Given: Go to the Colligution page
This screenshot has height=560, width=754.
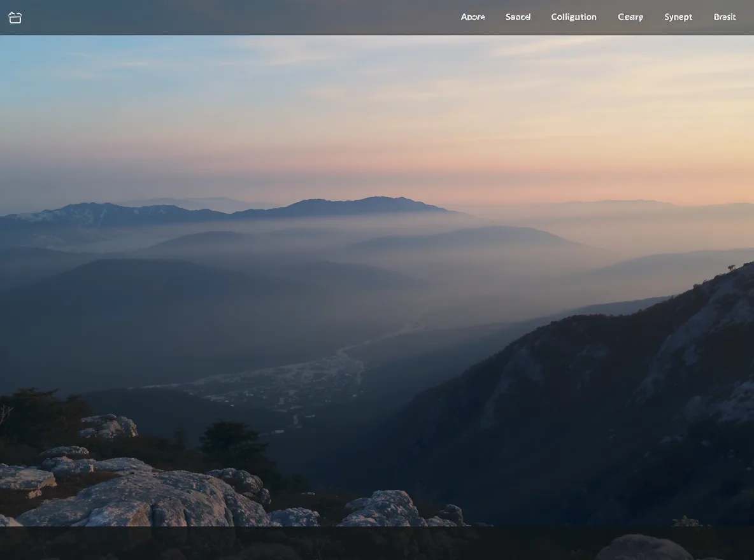Looking at the screenshot, I should tap(574, 17).
